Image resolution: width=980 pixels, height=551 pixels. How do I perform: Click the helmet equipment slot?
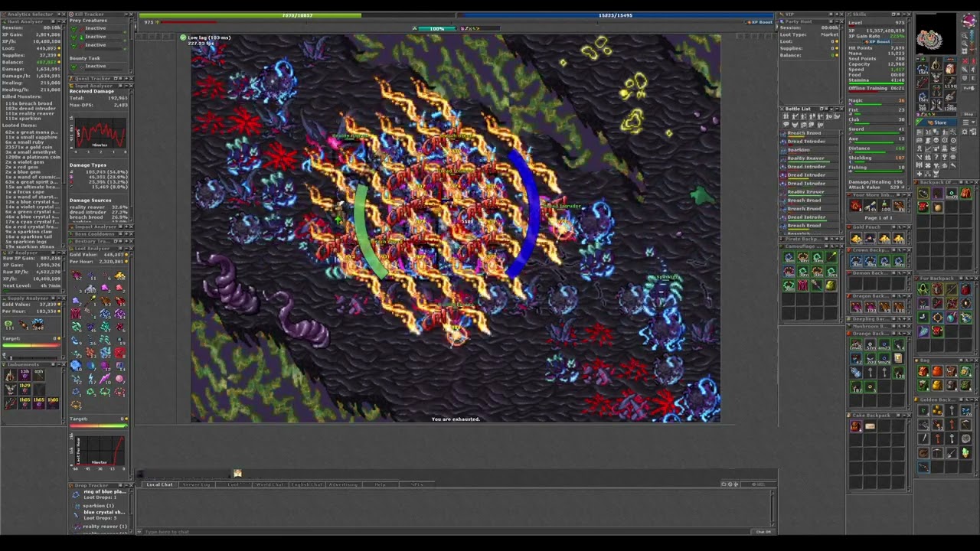pos(936,64)
